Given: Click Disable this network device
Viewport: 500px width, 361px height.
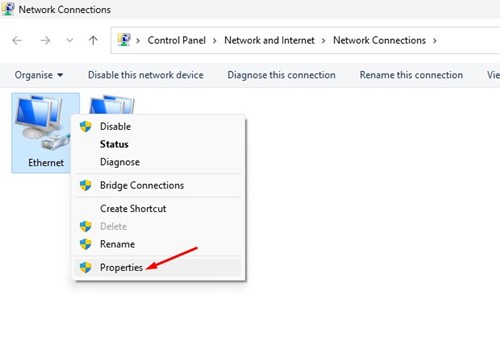Looking at the screenshot, I should click(146, 75).
